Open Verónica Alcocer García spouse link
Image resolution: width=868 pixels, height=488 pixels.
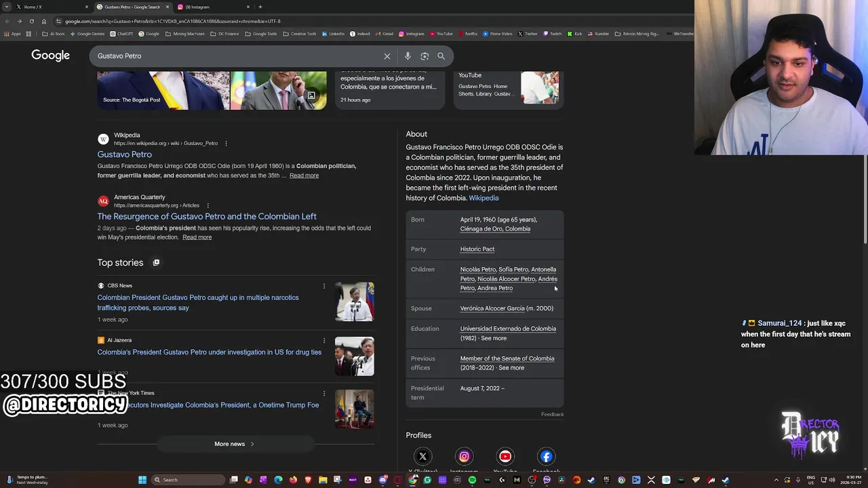492,308
